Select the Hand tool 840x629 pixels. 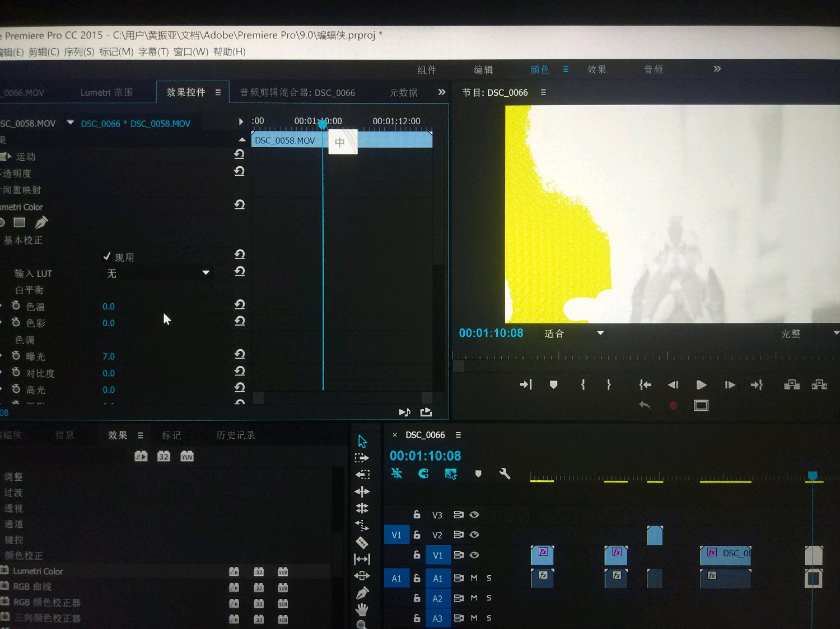tap(362, 609)
